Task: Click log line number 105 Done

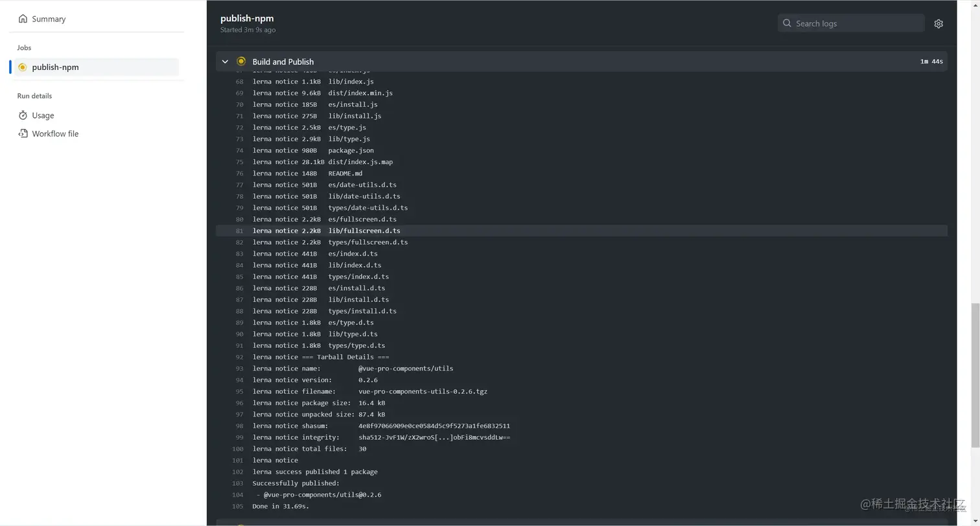Action: pyautogui.click(x=238, y=506)
